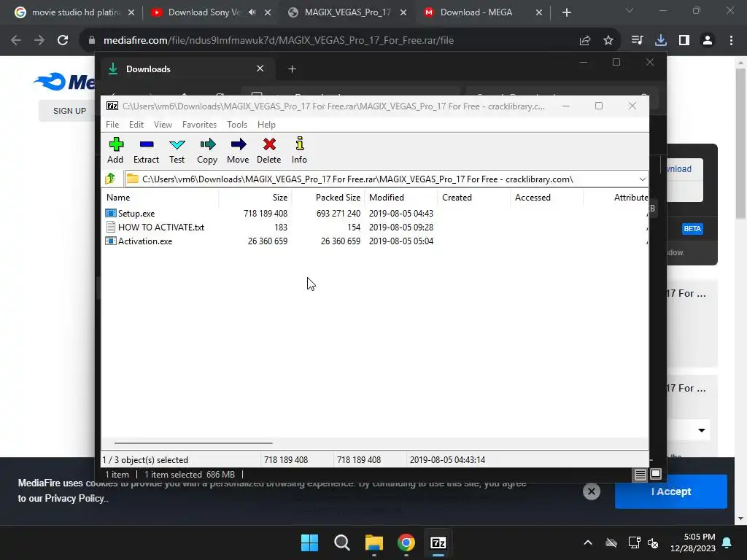This screenshot has height=560, width=747.
Task: Open the Tools menu in 7-Zip
Action: [x=237, y=124]
